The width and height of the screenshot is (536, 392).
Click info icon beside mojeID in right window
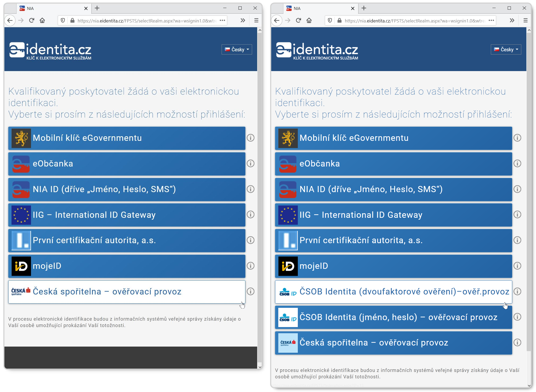pos(517,266)
